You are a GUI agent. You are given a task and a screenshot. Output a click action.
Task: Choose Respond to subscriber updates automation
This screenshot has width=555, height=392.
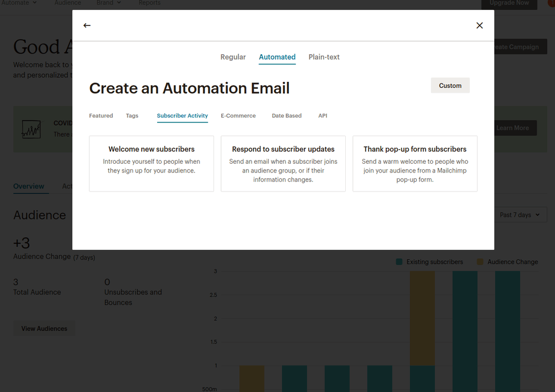[283, 164]
